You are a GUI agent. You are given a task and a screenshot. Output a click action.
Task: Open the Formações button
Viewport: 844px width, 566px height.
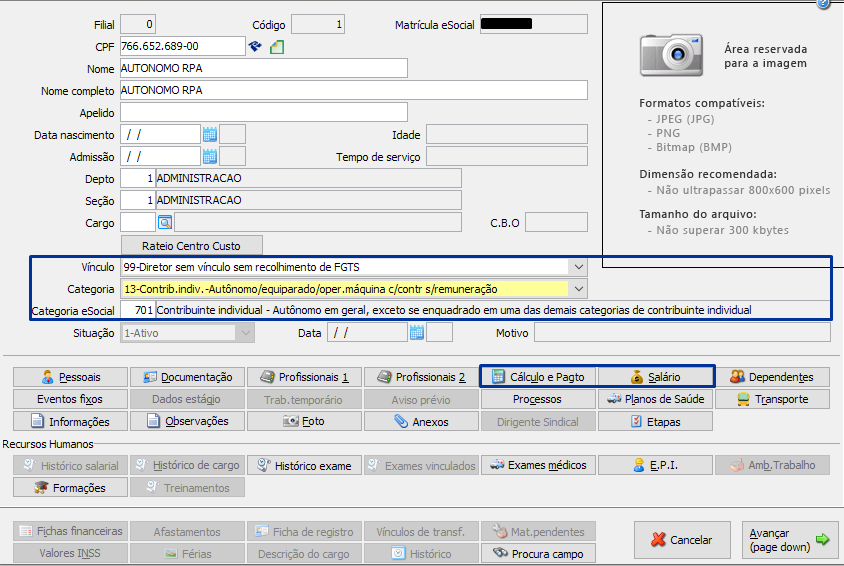(71, 487)
